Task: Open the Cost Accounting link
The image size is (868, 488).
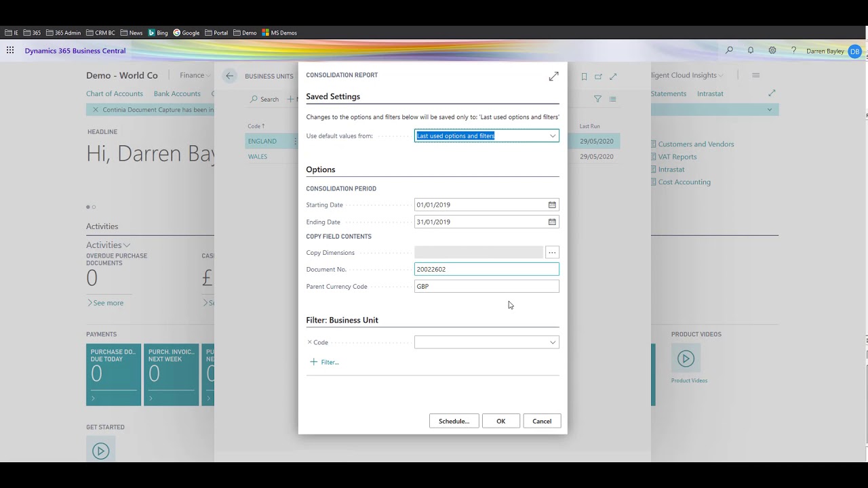Action: click(684, 182)
